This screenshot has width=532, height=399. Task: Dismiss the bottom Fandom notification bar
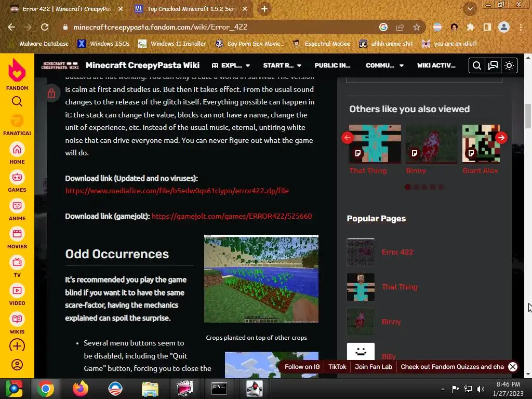click(513, 367)
